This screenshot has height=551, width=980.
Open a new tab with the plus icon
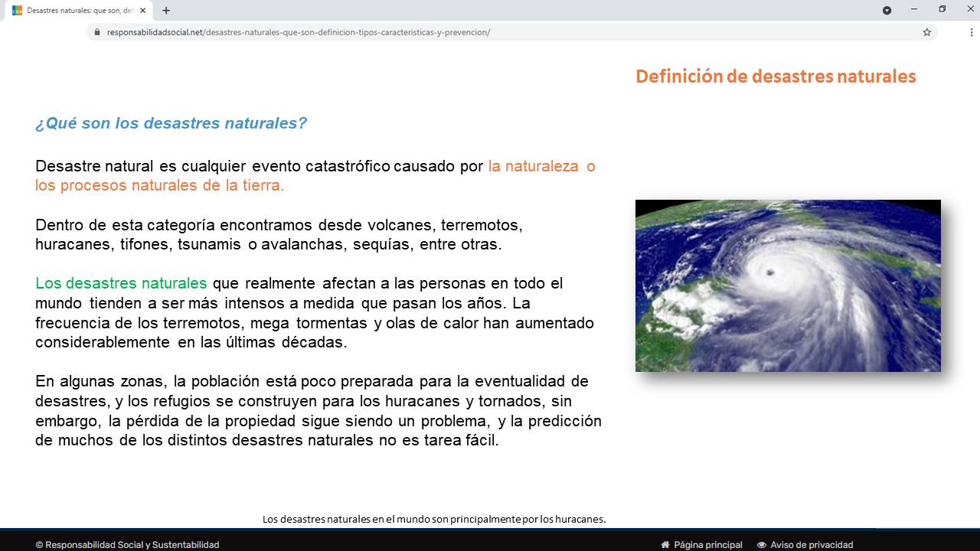pos(166,11)
